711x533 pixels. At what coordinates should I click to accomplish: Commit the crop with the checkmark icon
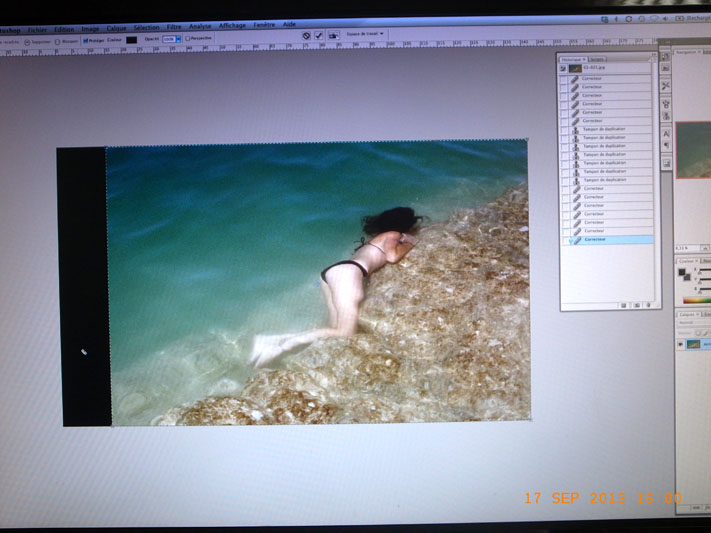(x=319, y=35)
